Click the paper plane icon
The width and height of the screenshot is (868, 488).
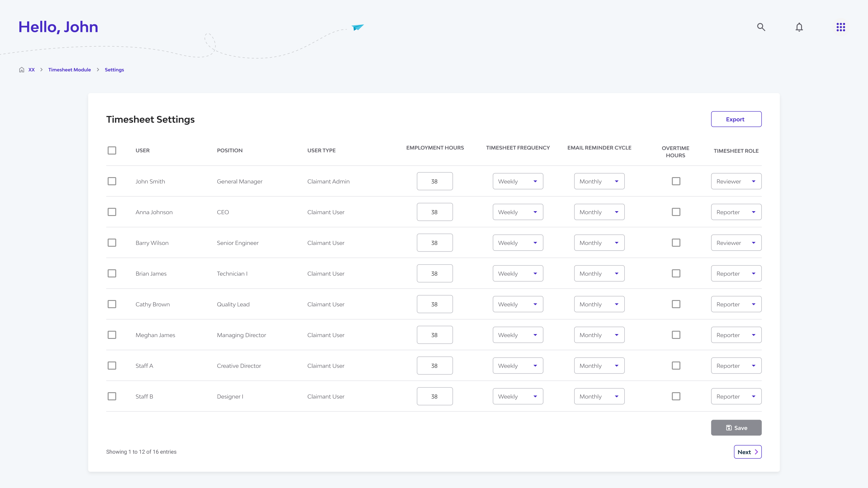(357, 27)
